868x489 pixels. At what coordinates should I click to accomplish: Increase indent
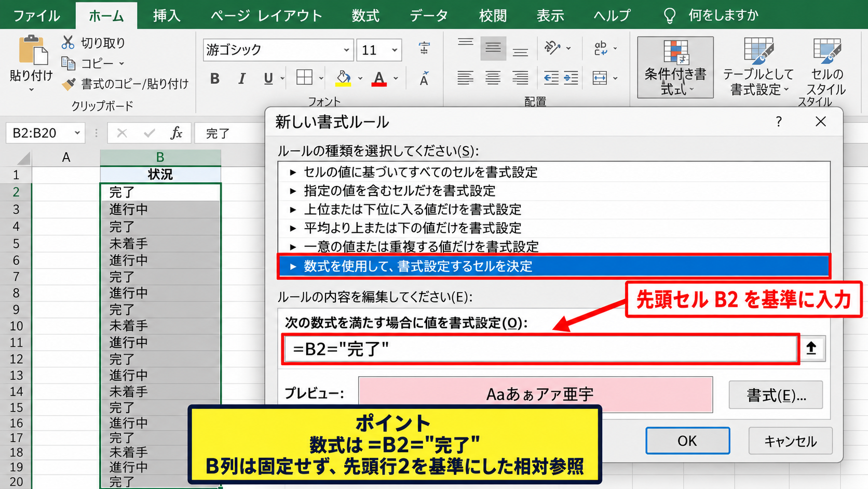[571, 78]
